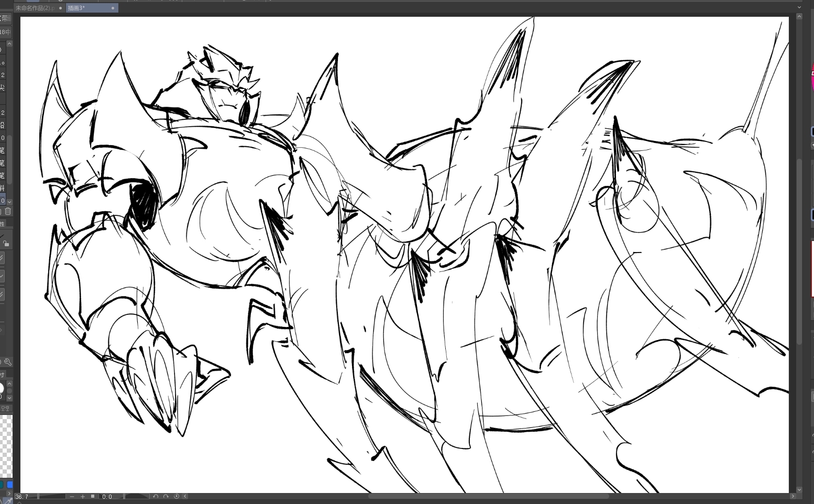Click the fit-to-screen square icon

(x=93, y=496)
